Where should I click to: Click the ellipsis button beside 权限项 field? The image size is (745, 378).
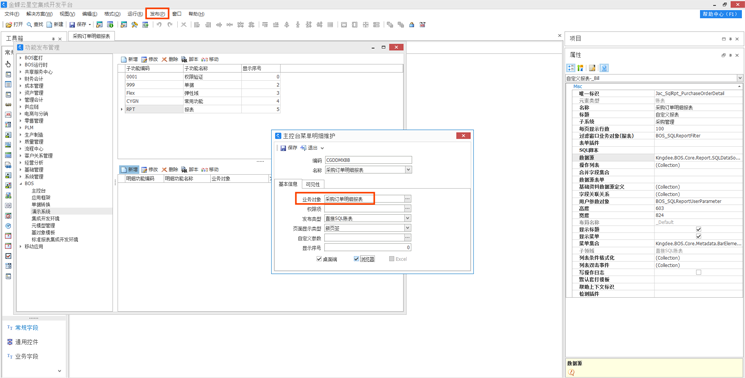[408, 208]
